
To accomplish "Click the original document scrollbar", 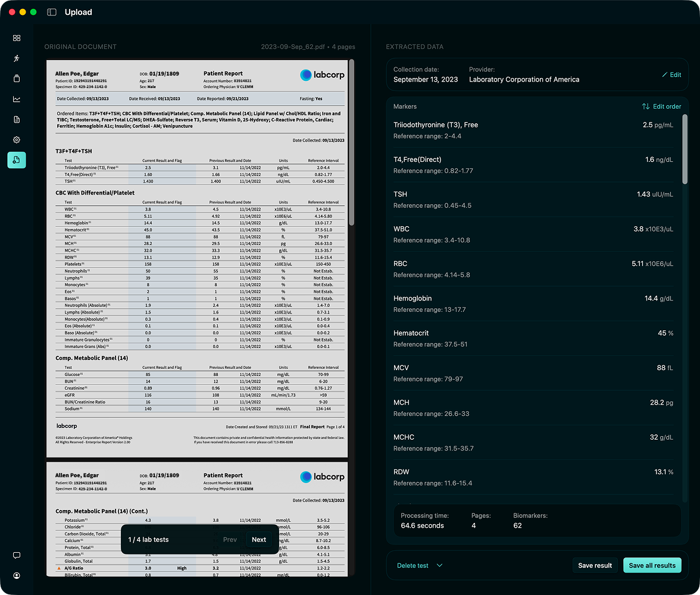I will tap(351, 143).
